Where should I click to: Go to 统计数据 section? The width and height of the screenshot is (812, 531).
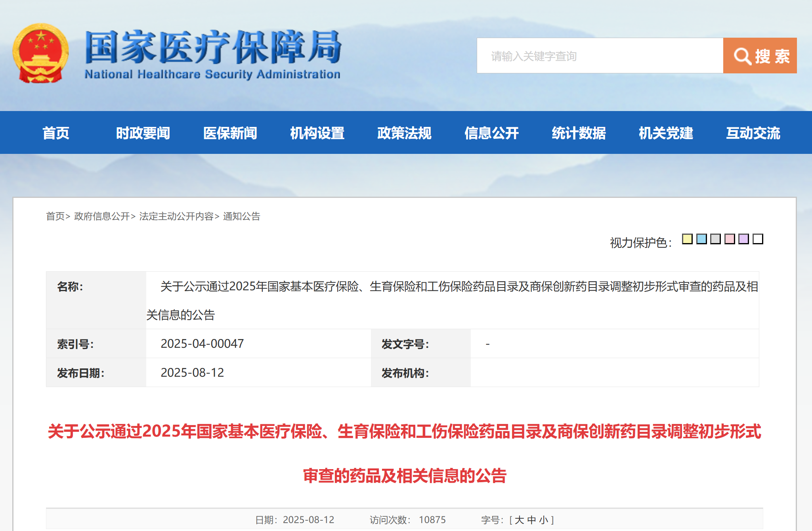tap(579, 133)
